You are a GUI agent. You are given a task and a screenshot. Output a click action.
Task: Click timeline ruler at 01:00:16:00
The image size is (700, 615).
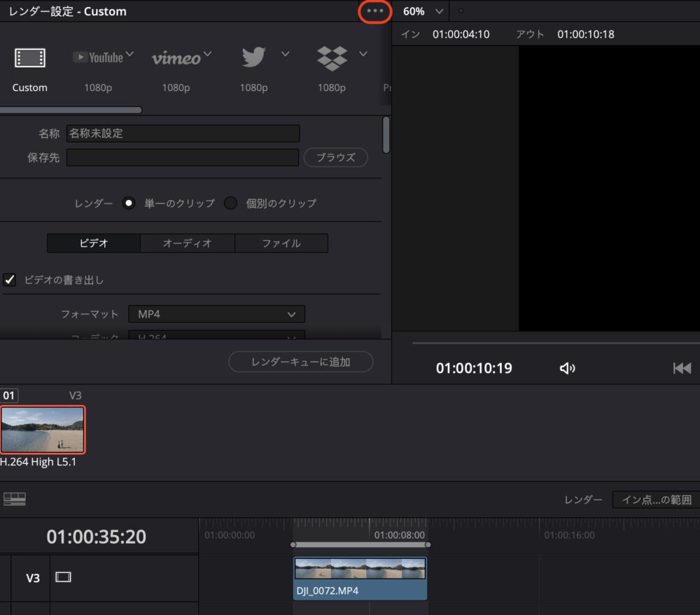[x=569, y=535]
